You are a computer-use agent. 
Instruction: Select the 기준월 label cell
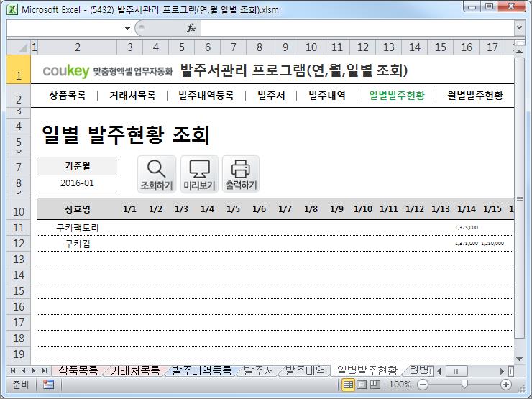tap(77, 166)
